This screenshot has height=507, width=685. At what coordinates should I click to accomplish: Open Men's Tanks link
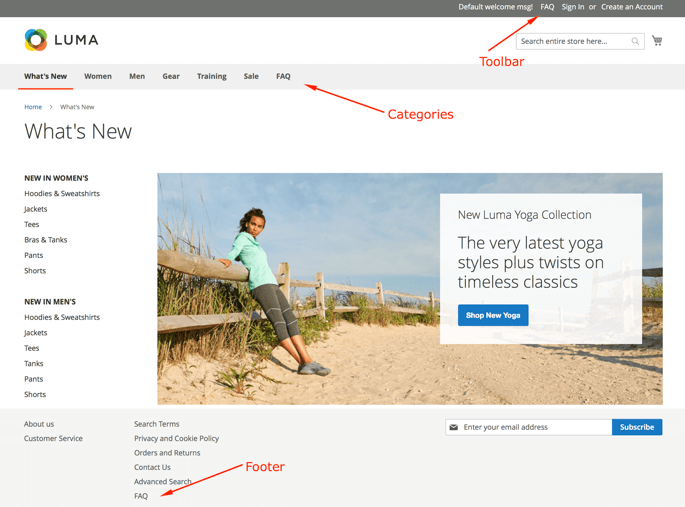[x=34, y=363]
